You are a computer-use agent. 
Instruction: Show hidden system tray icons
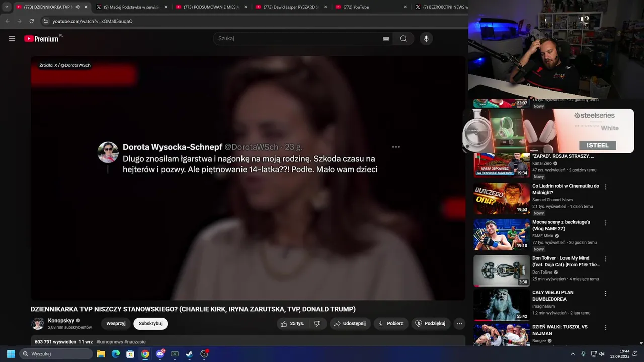coord(572,354)
